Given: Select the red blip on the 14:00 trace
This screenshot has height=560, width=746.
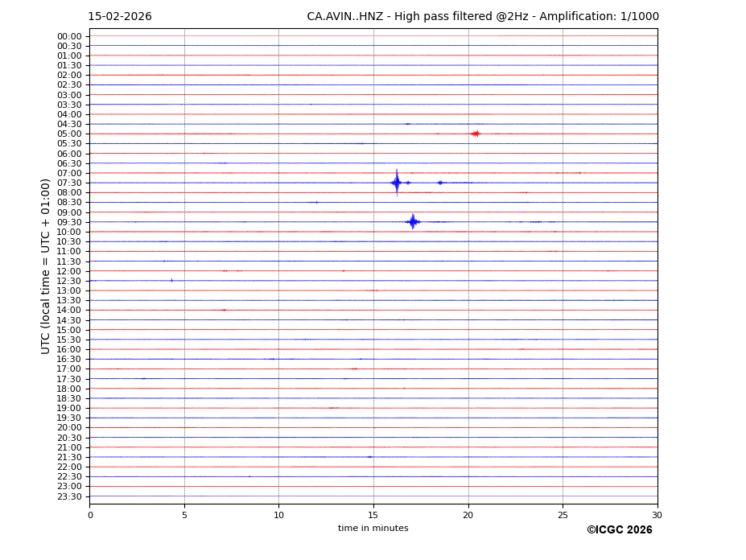Looking at the screenshot, I should point(223,310).
